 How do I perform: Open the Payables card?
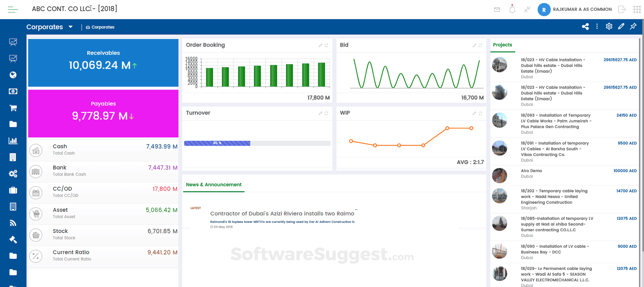[103, 113]
